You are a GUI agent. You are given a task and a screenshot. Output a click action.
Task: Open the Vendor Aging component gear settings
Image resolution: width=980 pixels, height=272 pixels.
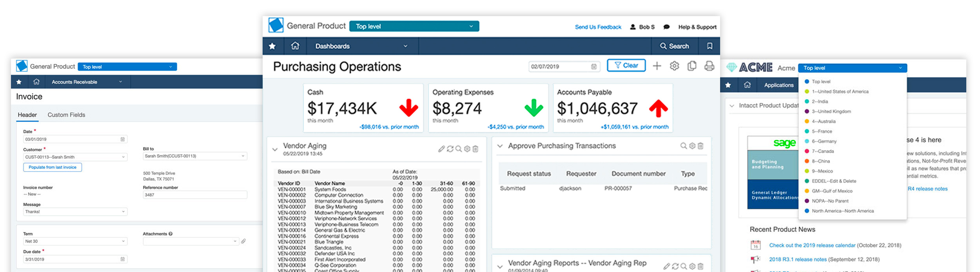click(467, 149)
